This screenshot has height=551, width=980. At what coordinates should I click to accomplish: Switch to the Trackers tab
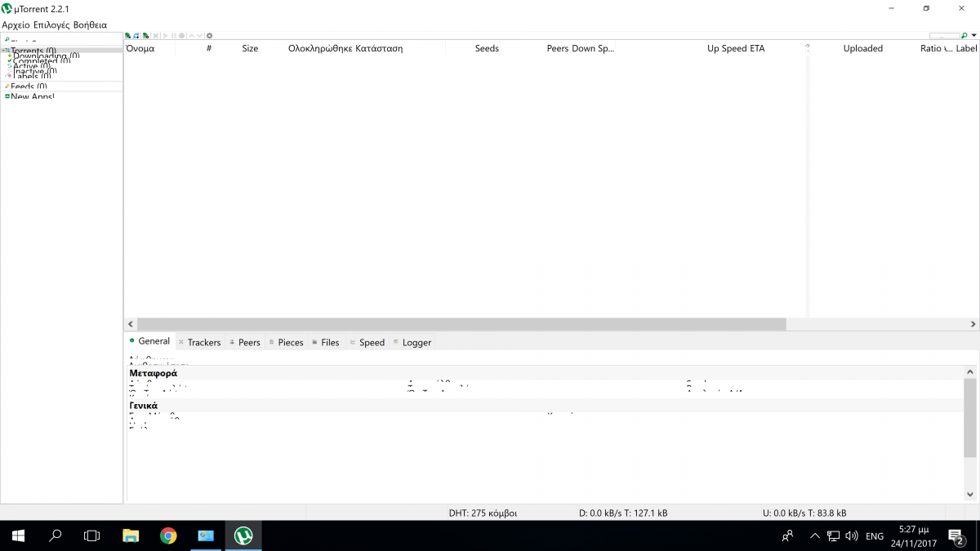[199, 342]
